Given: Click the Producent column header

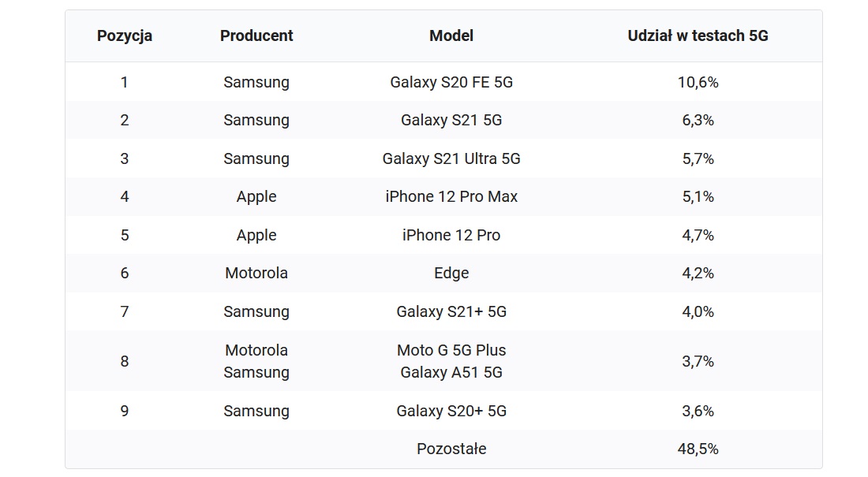Looking at the screenshot, I should [256, 36].
